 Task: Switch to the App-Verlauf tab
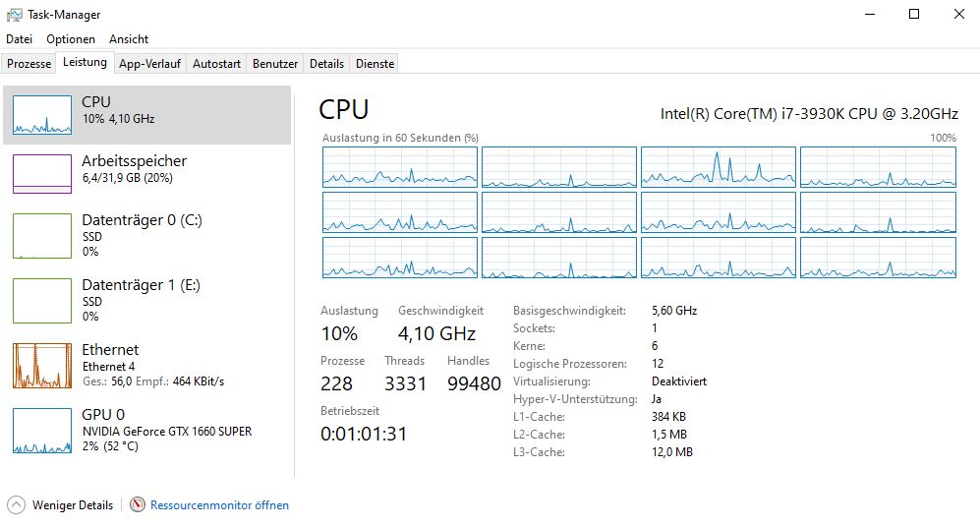[x=149, y=64]
